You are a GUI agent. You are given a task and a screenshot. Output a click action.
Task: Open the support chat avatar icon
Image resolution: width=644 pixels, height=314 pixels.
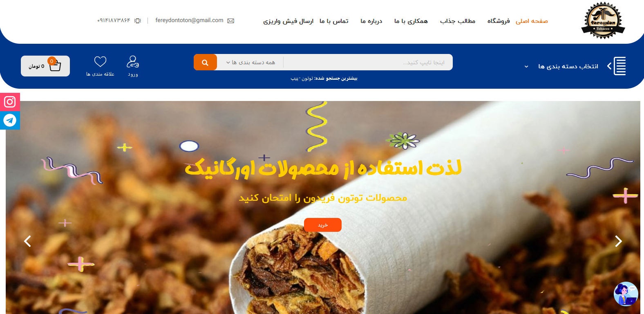[x=626, y=294]
